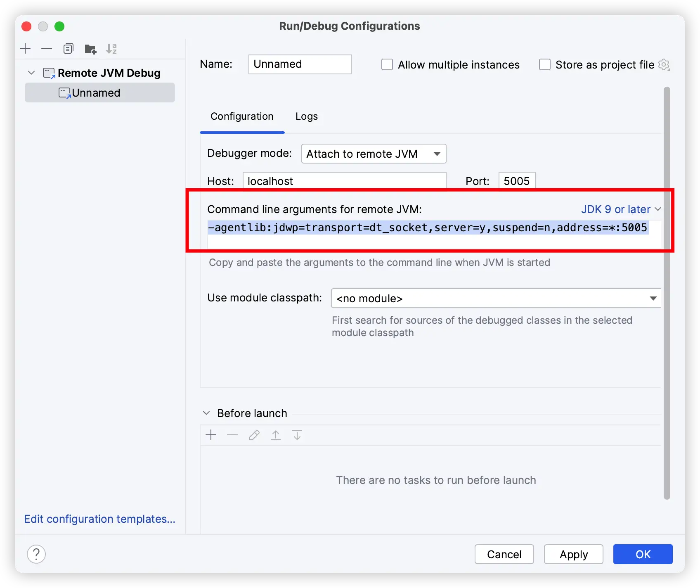Click into the Host input field
The image size is (700, 588).
344,181
